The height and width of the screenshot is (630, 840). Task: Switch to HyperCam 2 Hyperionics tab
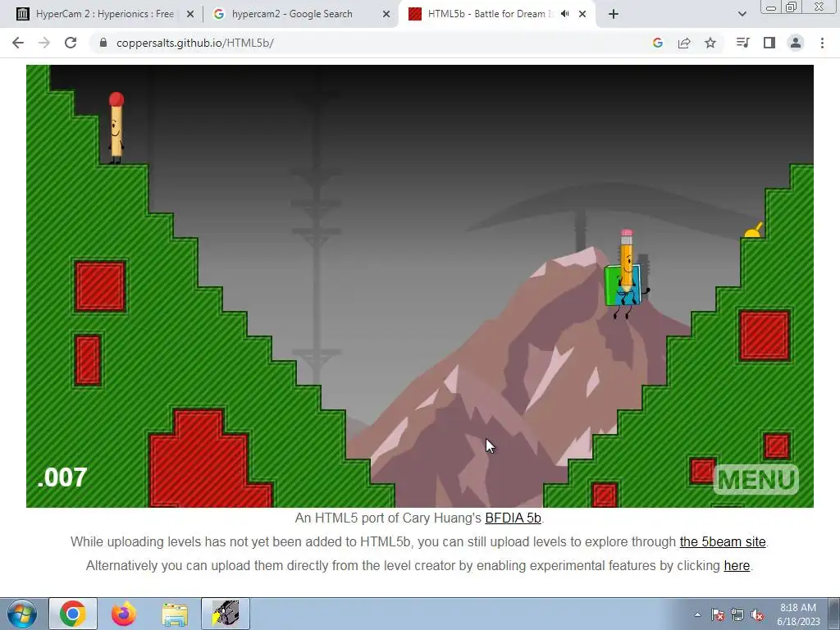click(104, 14)
